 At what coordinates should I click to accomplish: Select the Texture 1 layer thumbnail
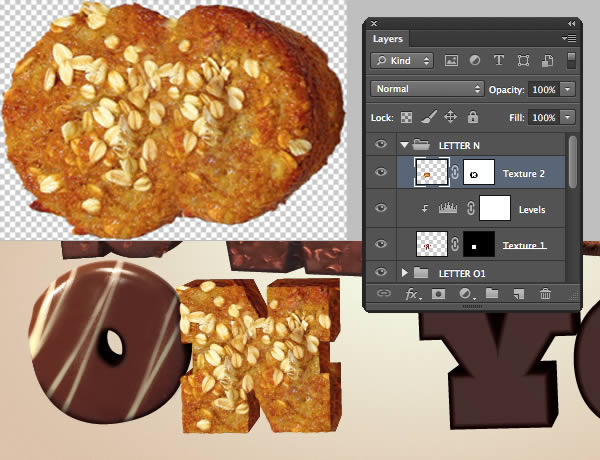[432, 244]
